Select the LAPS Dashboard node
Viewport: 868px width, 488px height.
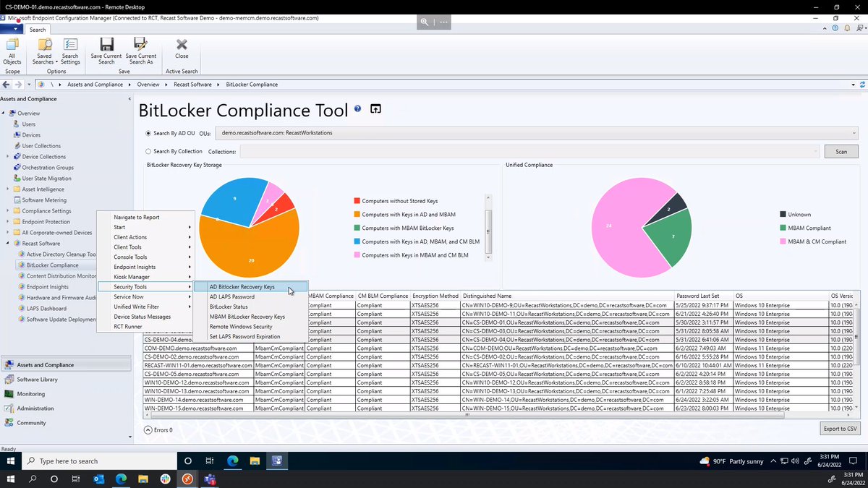click(x=46, y=309)
